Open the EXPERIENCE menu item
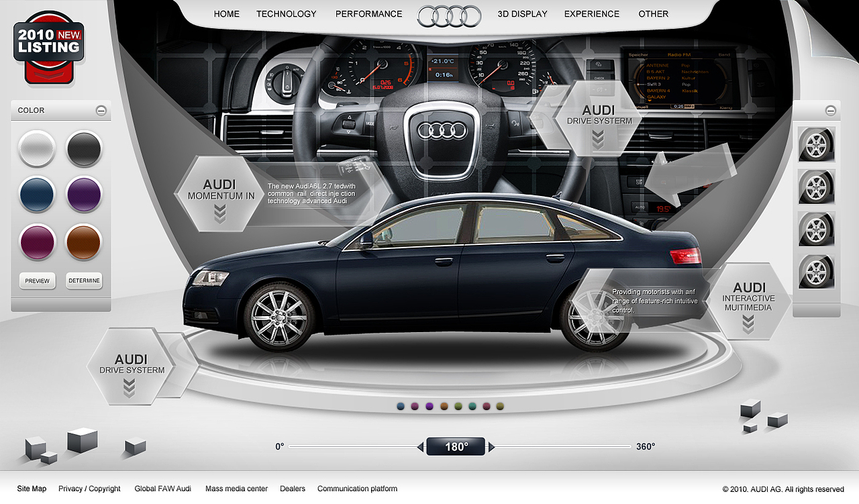859x504 pixels. coord(592,14)
